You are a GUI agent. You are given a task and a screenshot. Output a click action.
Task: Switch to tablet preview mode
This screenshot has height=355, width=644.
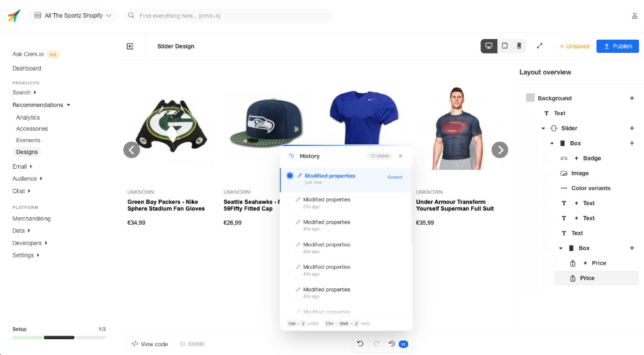click(505, 46)
